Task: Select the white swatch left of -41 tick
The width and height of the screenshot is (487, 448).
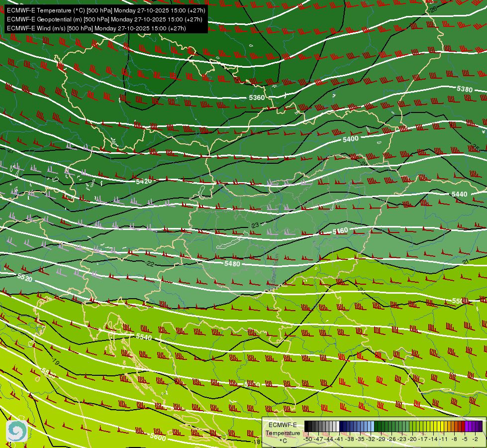Action: [x=338, y=426]
